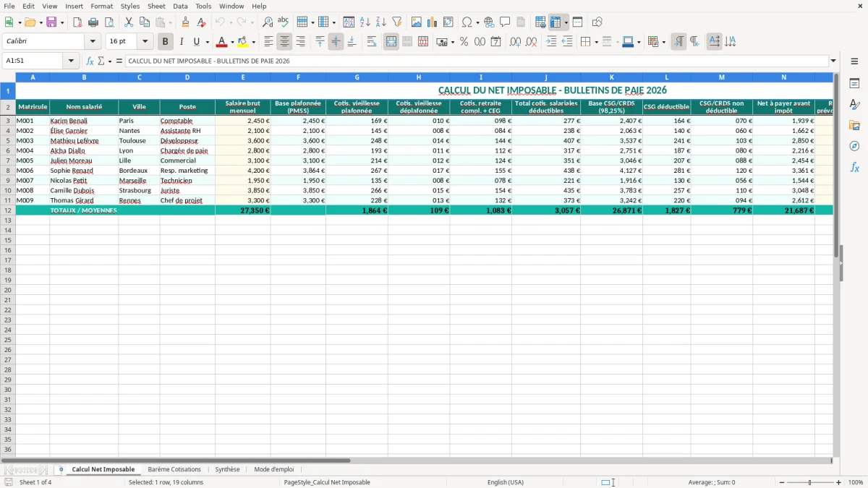Open the sidebar Gallery icon
The width and height of the screenshot is (868, 488).
coord(854,125)
